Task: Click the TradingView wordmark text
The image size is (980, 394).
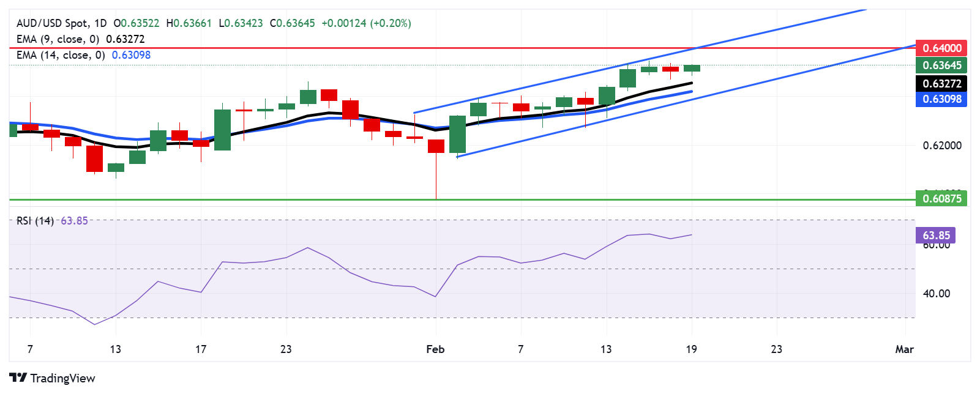Action: [x=62, y=378]
